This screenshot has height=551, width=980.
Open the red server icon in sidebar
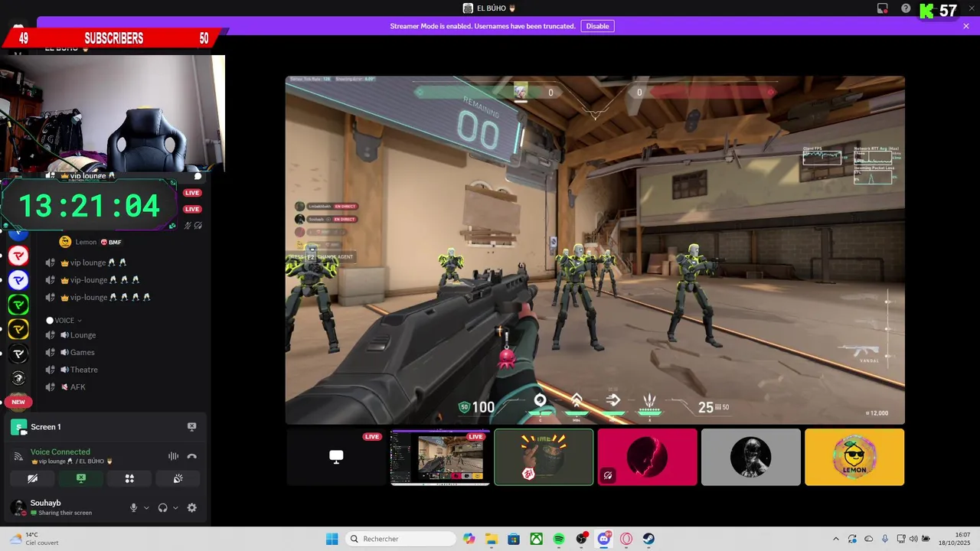pos(18,256)
